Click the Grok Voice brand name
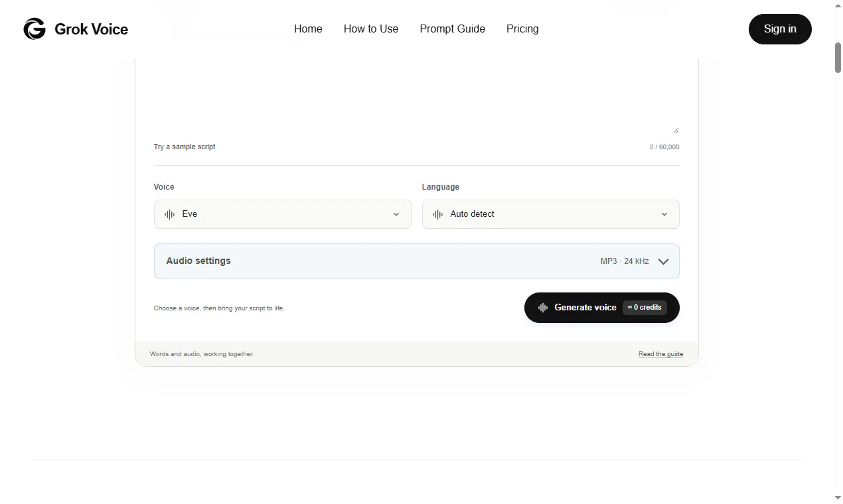Screen dimensions: 843x504 [x=92, y=29]
